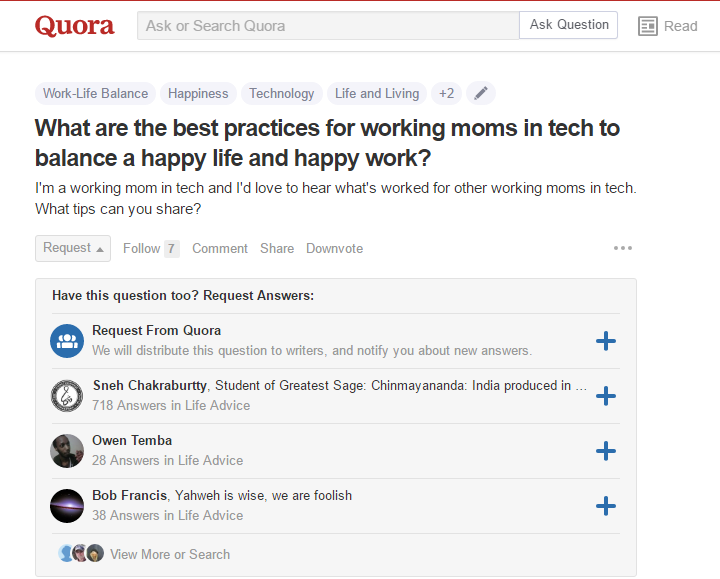
Task: Select the Happiness topic tag
Action: click(198, 93)
